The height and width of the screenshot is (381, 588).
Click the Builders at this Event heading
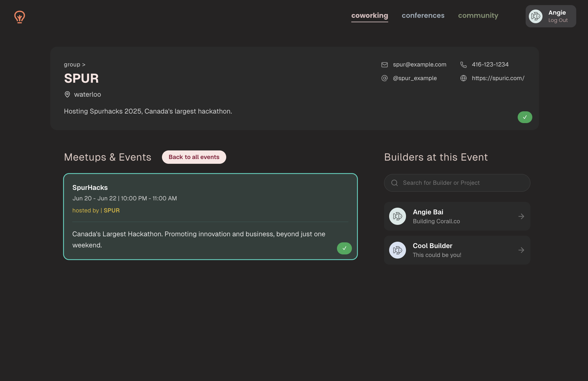[x=436, y=157]
